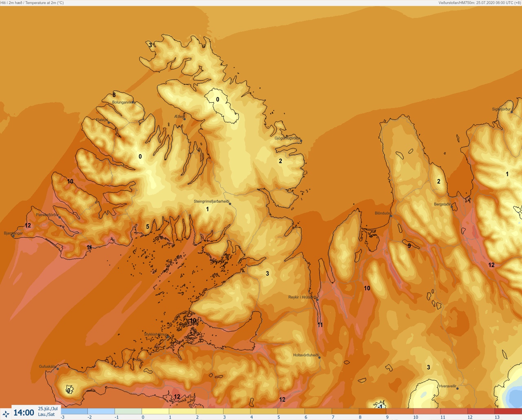
Task: Select the Gjögurflugvöllur station label
Action: point(287,139)
